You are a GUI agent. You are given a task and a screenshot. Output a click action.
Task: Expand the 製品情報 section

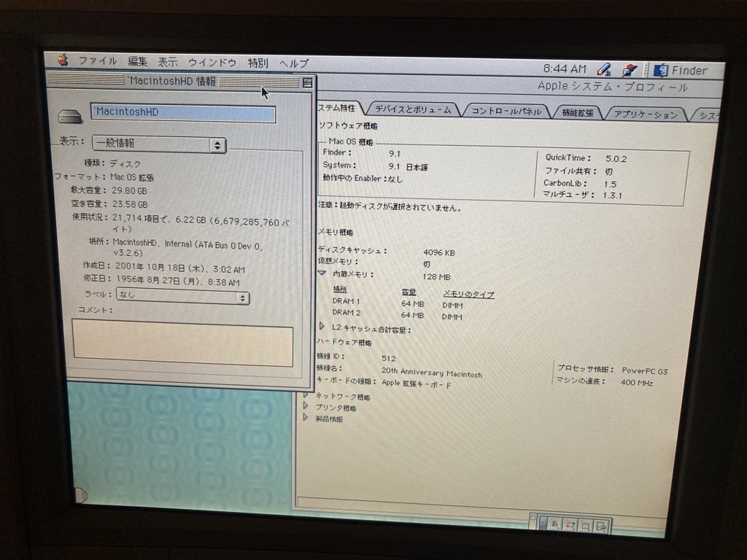(x=306, y=418)
